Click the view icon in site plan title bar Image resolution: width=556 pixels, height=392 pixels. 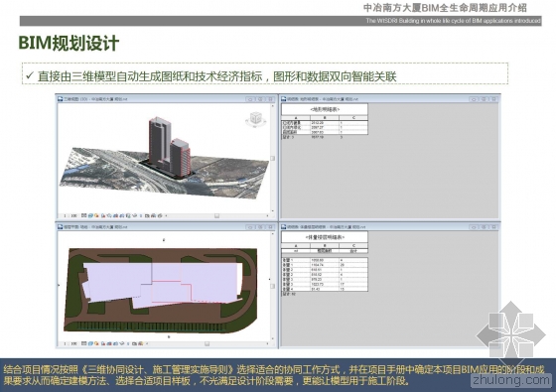[x=61, y=227]
